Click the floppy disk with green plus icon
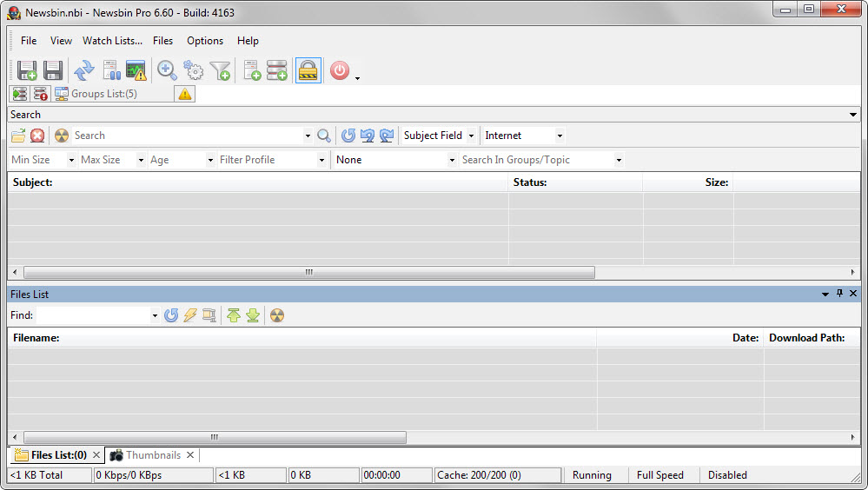The width and height of the screenshot is (868, 490). [27, 71]
